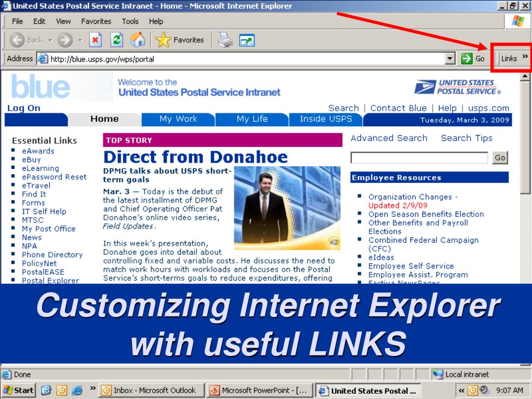532x399 pixels.
Task: Click the 9:07 AM clock
Action: pos(510,391)
